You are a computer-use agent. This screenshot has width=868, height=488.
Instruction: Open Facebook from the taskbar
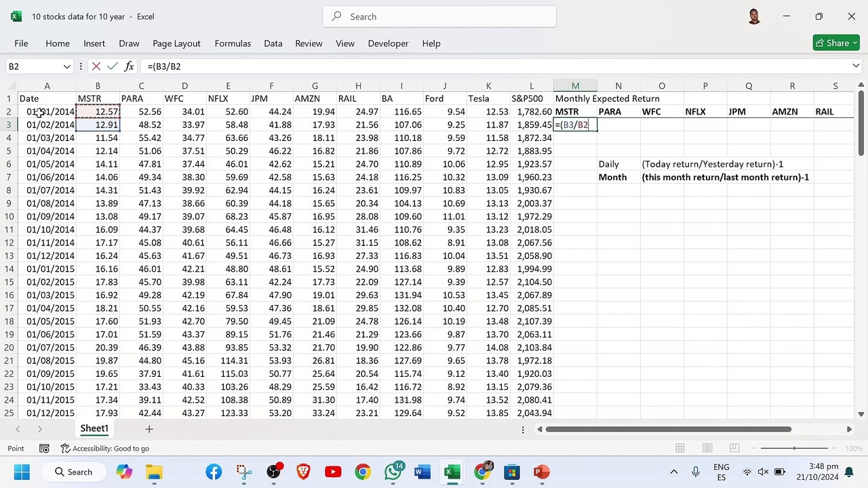pyautogui.click(x=214, y=472)
